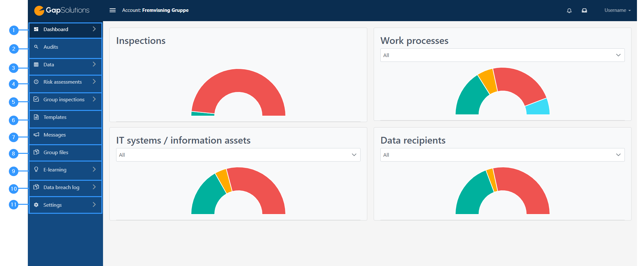Click the Audits magnifier icon
Viewport: 644px width, 266px height.
pyautogui.click(x=36, y=47)
